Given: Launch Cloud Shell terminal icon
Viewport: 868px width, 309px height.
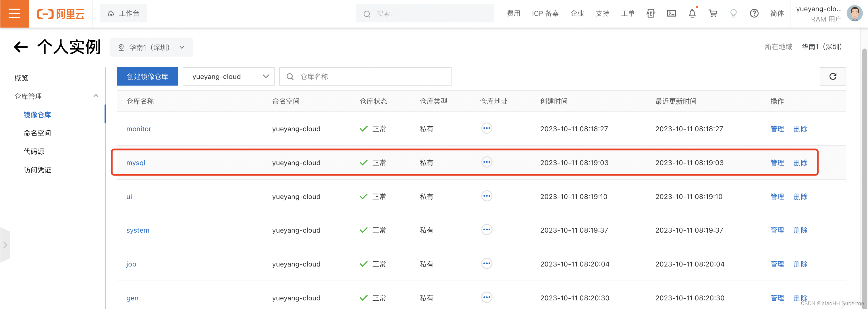Looking at the screenshot, I should pyautogui.click(x=671, y=13).
